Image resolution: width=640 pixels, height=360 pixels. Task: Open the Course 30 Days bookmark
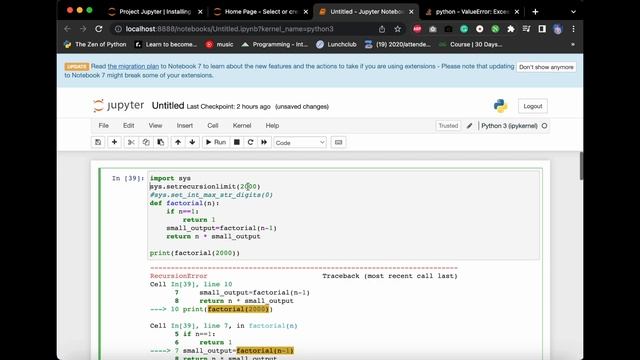(471, 44)
